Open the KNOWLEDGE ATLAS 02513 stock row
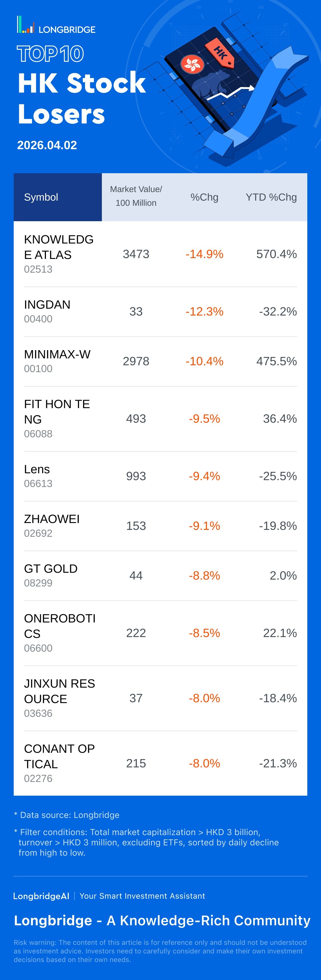 [x=59, y=254]
